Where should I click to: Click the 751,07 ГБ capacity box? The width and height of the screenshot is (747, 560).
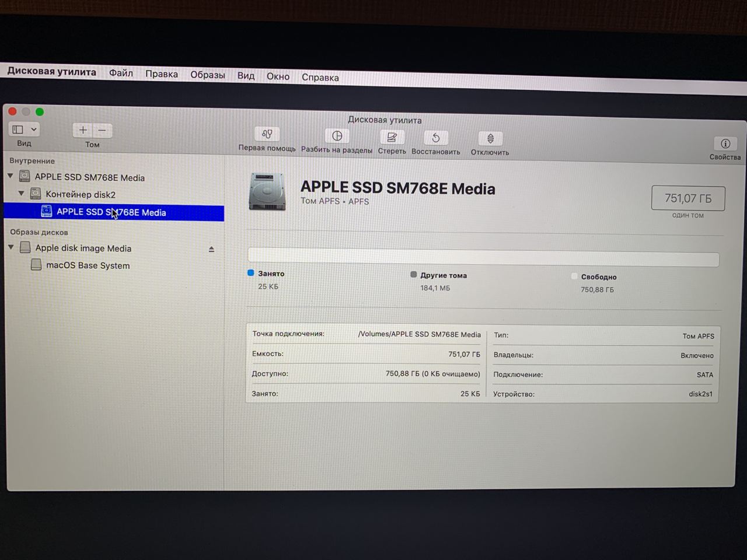(x=688, y=198)
